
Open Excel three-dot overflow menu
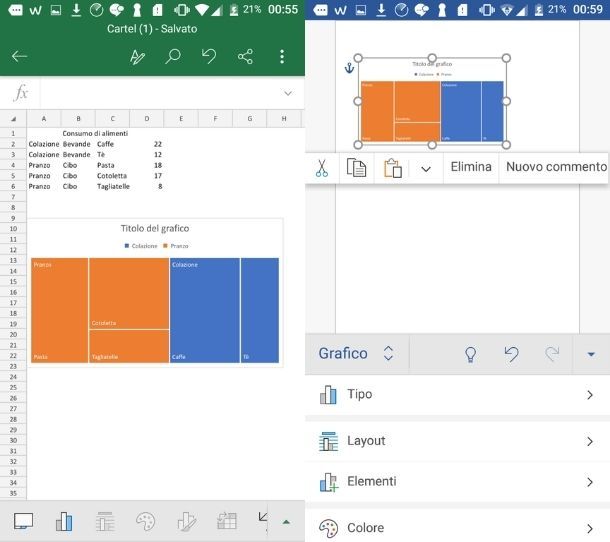click(282, 56)
